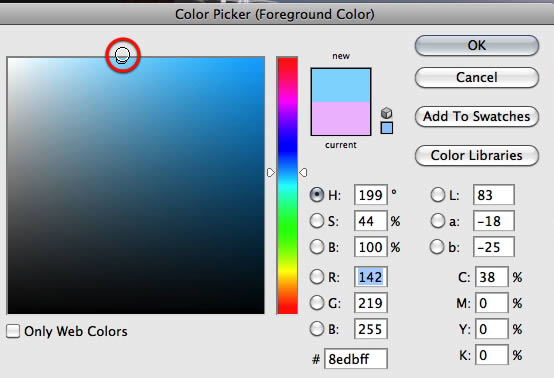Select the R red radio button
The width and height of the screenshot is (554, 378).
(317, 277)
